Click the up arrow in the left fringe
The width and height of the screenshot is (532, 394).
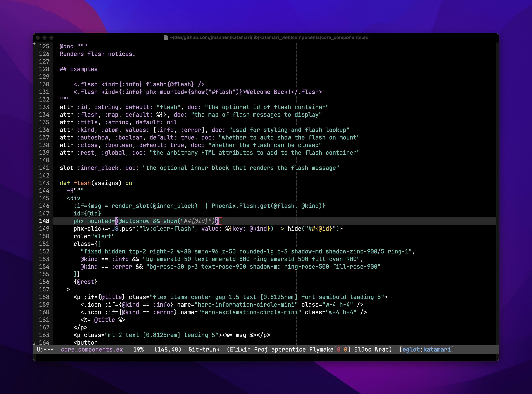click(34, 44)
